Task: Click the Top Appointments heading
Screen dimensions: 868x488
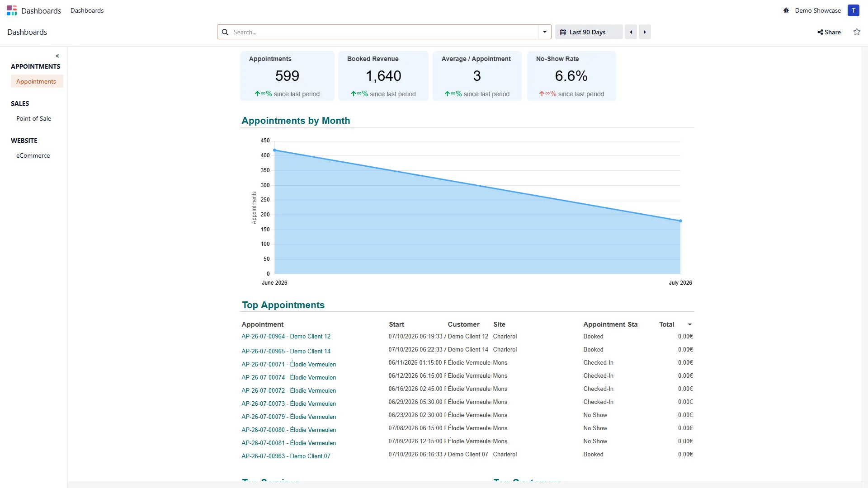Action: pos(283,305)
